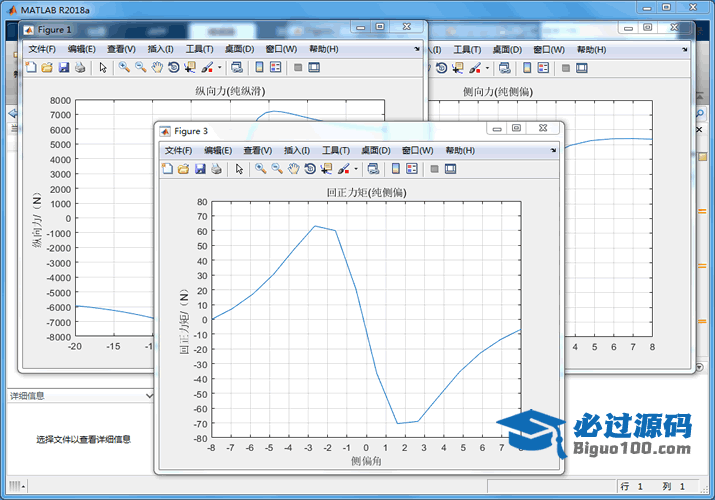This screenshot has width=715, height=500.
Task: Toggle Edit Plot arrow in Figure 3
Action: [239, 169]
